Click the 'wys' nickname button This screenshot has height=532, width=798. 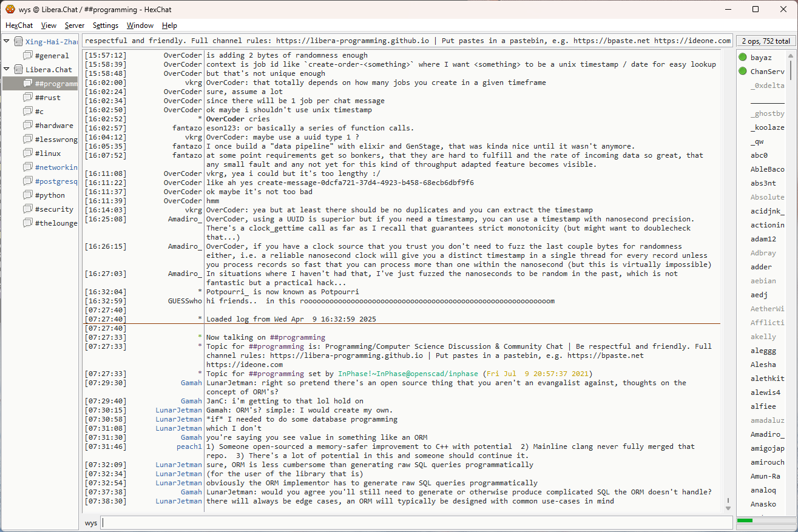tap(91, 523)
